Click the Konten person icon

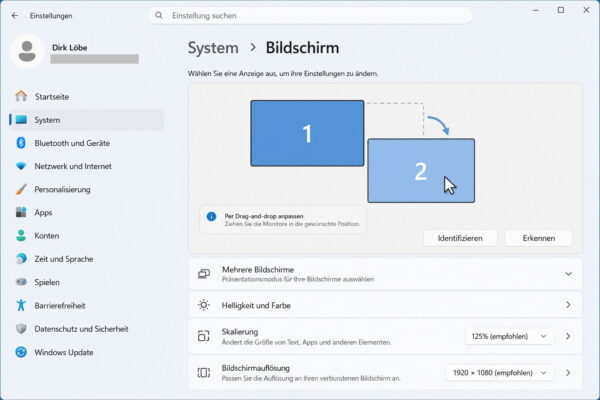(x=21, y=235)
